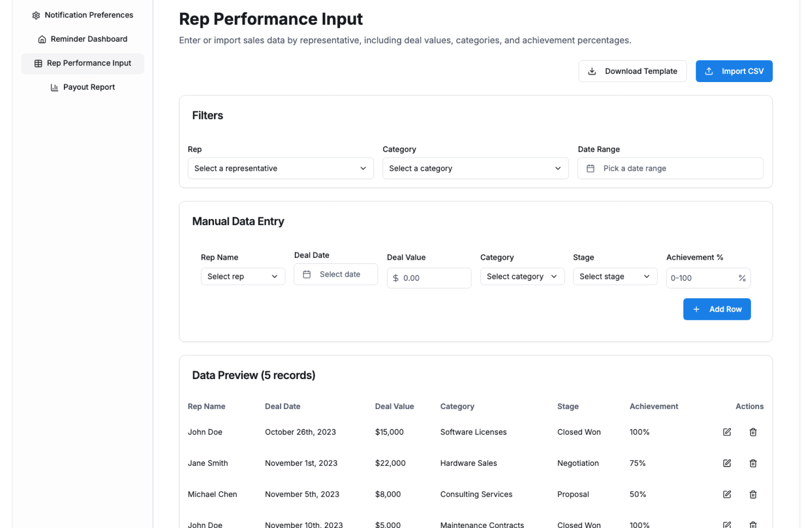Delete John Doe's Software Licenses row
This screenshot has width=812, height=528.
pyautogui.click(x=753, y=432)
